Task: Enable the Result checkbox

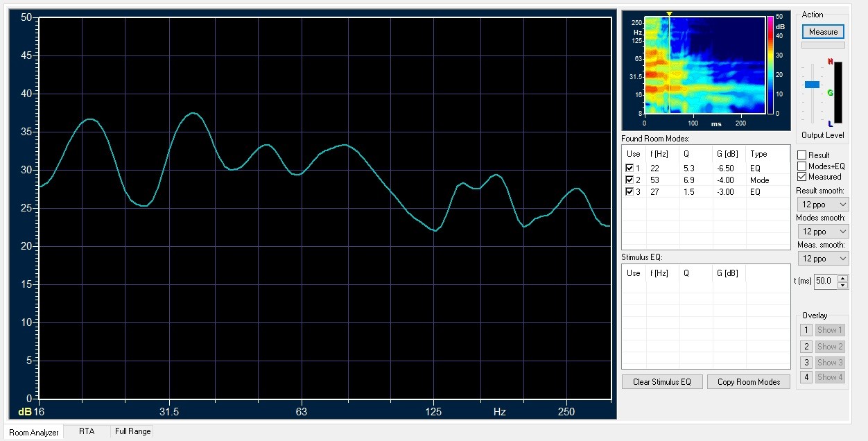Action: pyautogui.click(x=802, y=155)
